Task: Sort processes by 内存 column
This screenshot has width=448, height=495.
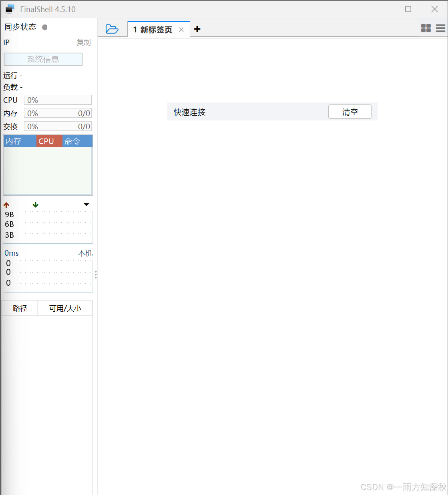Action: click(20, 141)
